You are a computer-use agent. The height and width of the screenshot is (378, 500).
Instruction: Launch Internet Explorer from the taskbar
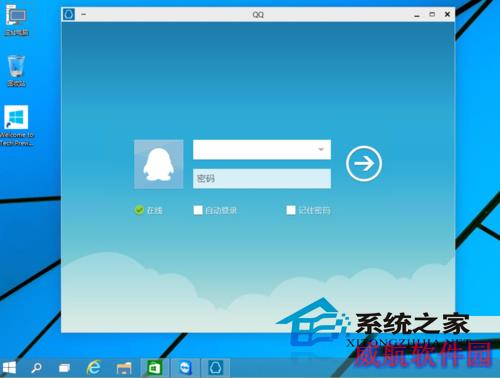pos(94,368)
